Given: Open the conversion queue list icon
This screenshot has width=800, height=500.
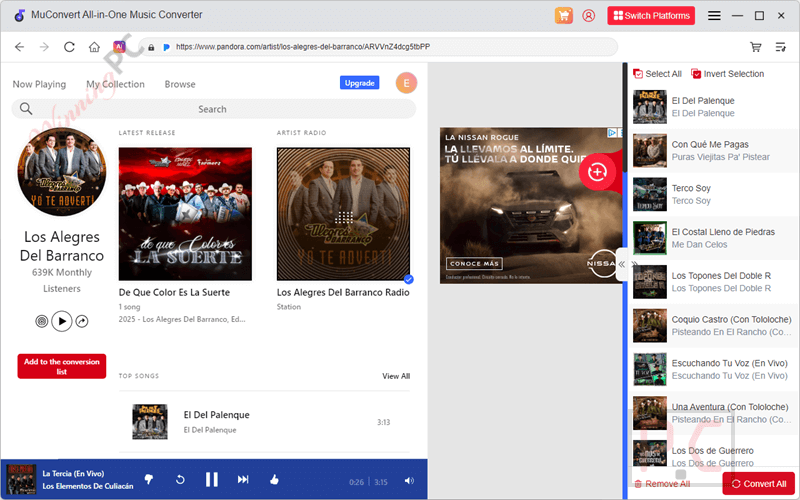Looking at the screenshot, I should pyautogui.click(x=781, y=47).
